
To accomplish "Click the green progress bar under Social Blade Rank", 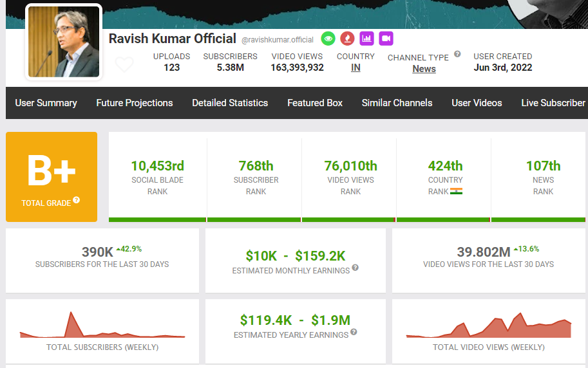I will pos(158,219).
